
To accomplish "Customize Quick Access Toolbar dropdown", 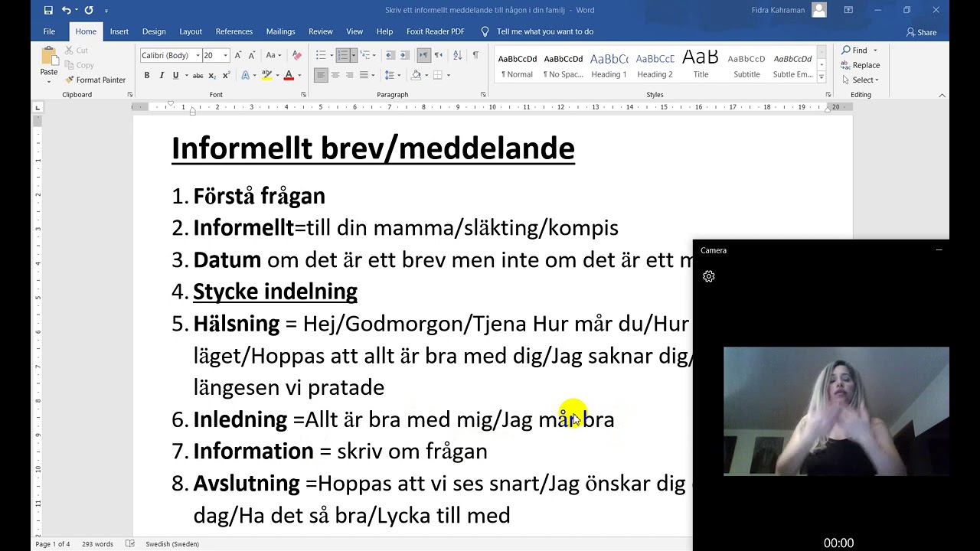I will (x=106, y=11).
